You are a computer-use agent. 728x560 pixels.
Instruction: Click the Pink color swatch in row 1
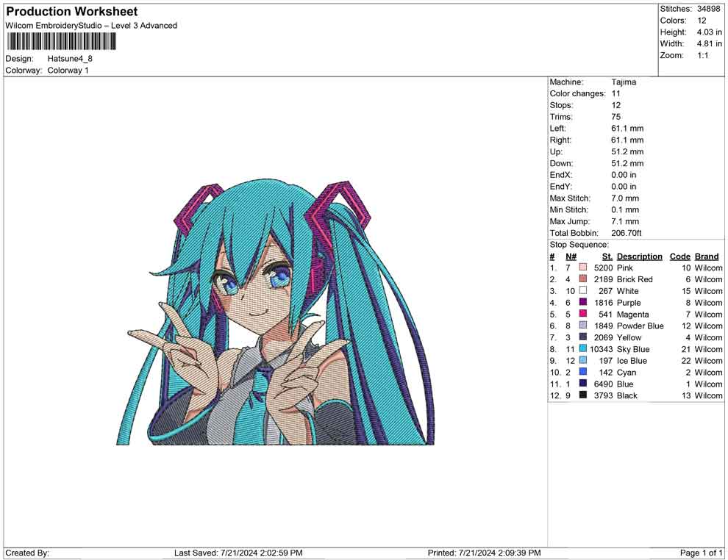coord(582,268)
